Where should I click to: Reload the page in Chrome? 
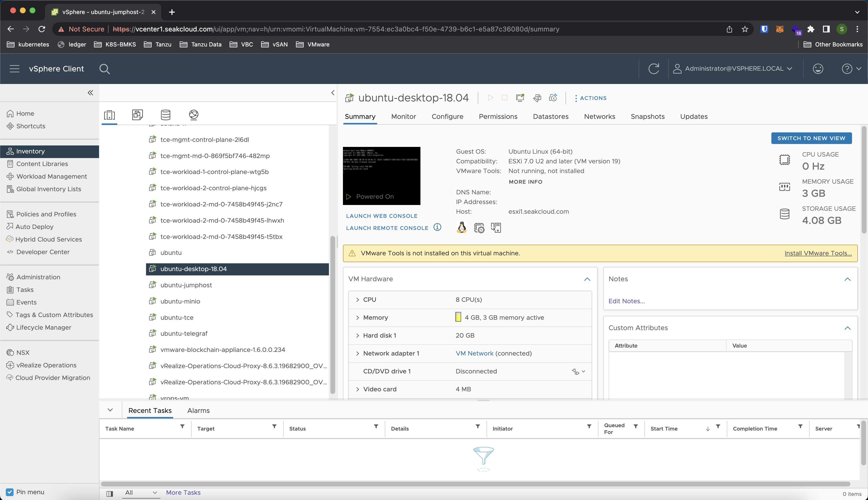[42, 29]
